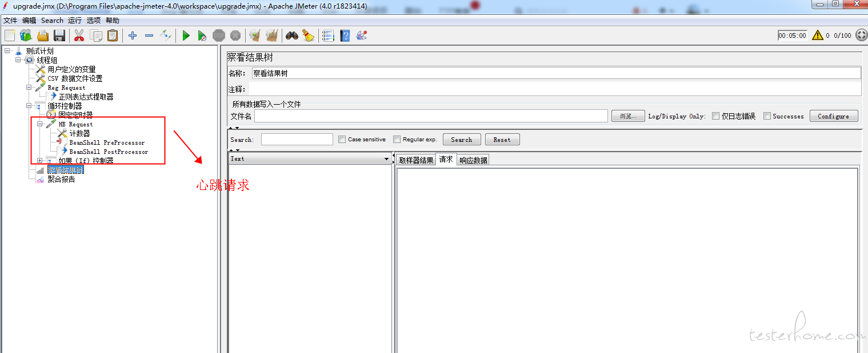Click the blue minus Remove icon
Viewport: 868px width, 353px height.
[x=149, y=35]
